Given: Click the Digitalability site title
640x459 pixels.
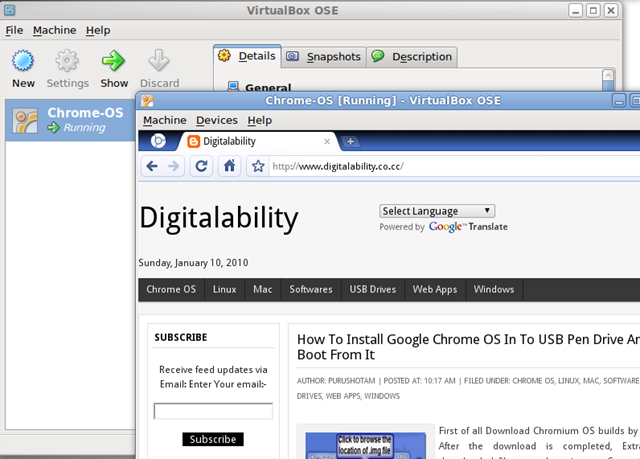Looking at the screenshot, I should tap(219, 218).
